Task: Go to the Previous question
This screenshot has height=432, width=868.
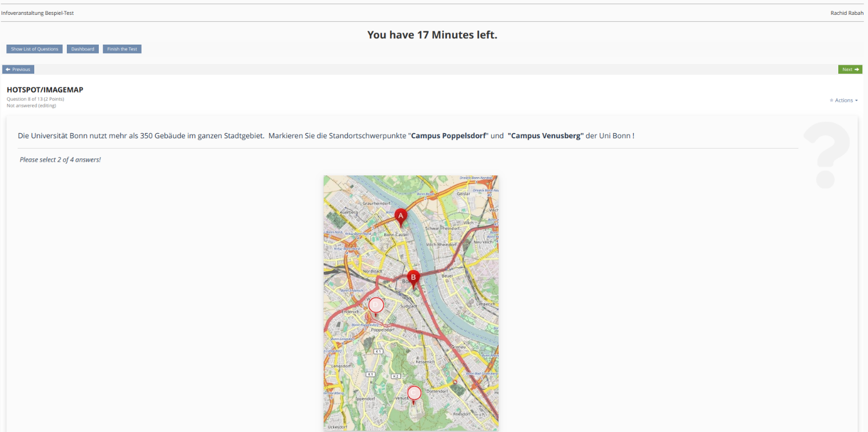Action: click(18, 70)
